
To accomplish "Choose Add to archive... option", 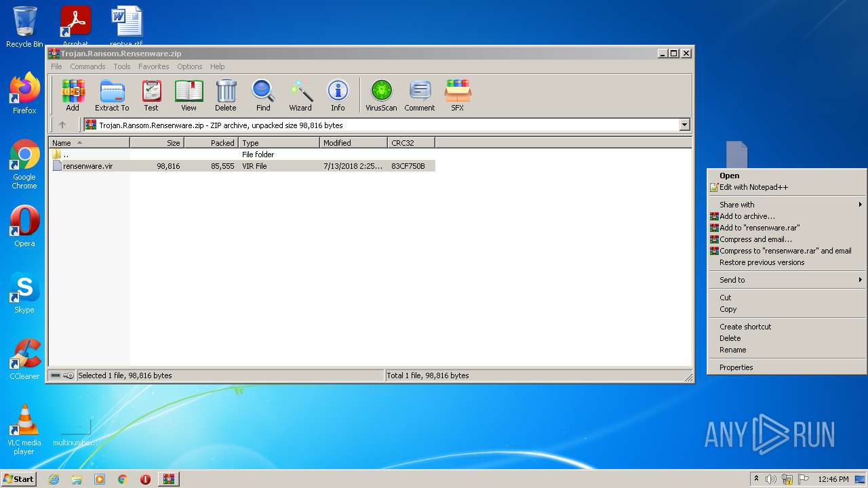I will pyautogui.click(x=787, y=216).
